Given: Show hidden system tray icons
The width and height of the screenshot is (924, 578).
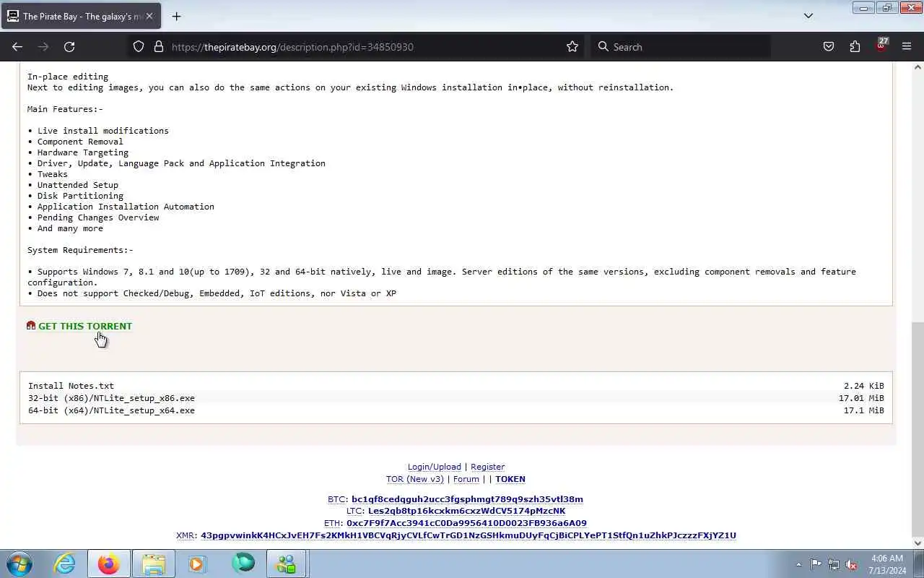Looking at the screenshot, I should [798, 564].
